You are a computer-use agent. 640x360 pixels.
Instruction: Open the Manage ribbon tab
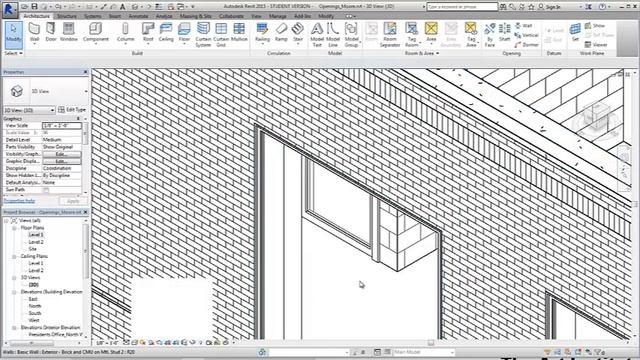pyautogui.click(x=278, y=16)
